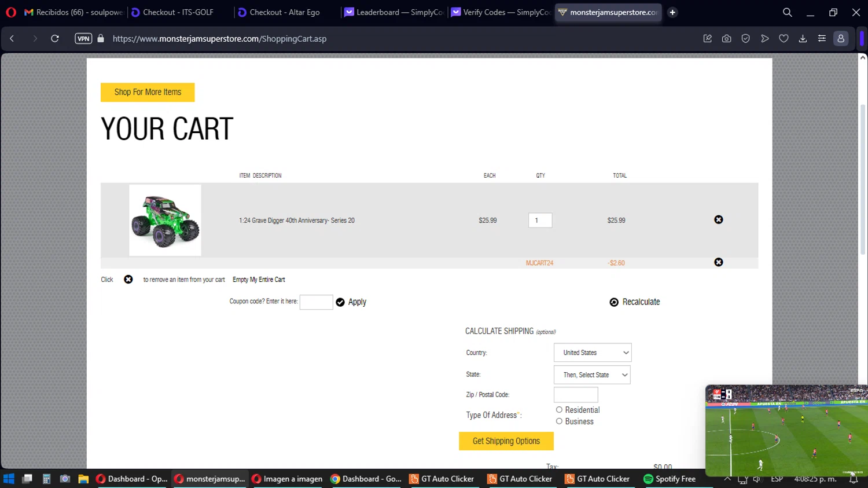Select Business address type
The image size is (868, 488).
pos(559,421)
